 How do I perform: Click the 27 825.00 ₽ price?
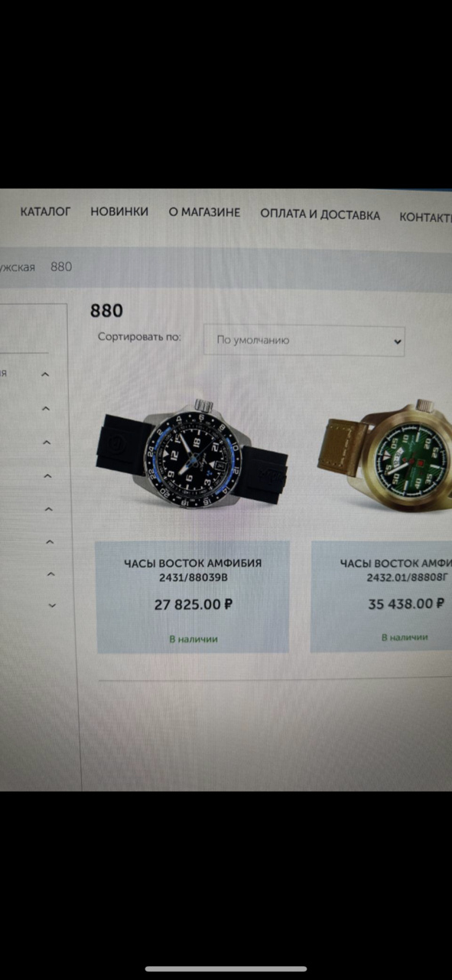point(193,604)
